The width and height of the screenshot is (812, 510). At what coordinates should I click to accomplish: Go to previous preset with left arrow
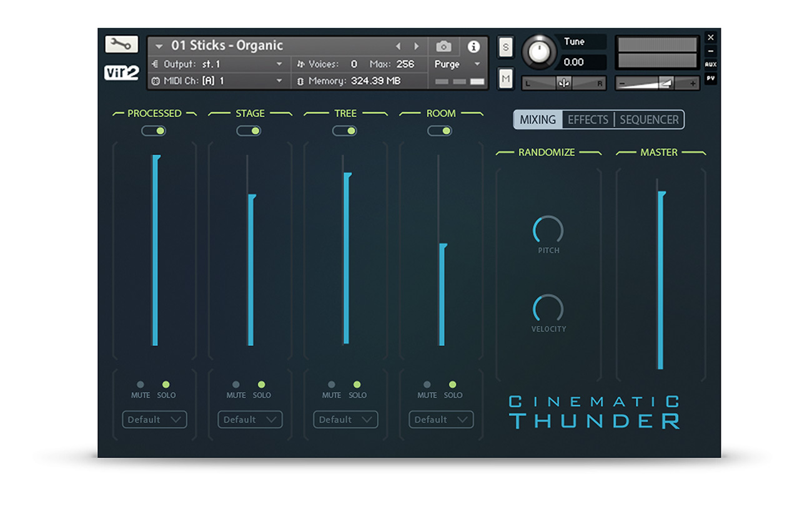398,47
